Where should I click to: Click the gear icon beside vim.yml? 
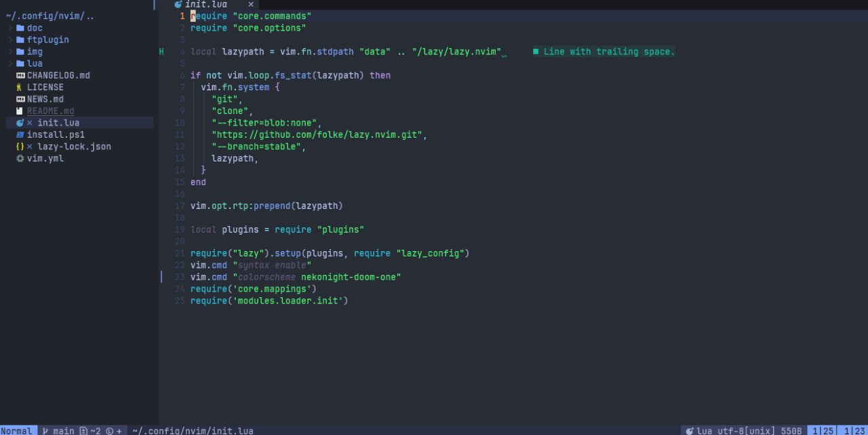[20, 159]
